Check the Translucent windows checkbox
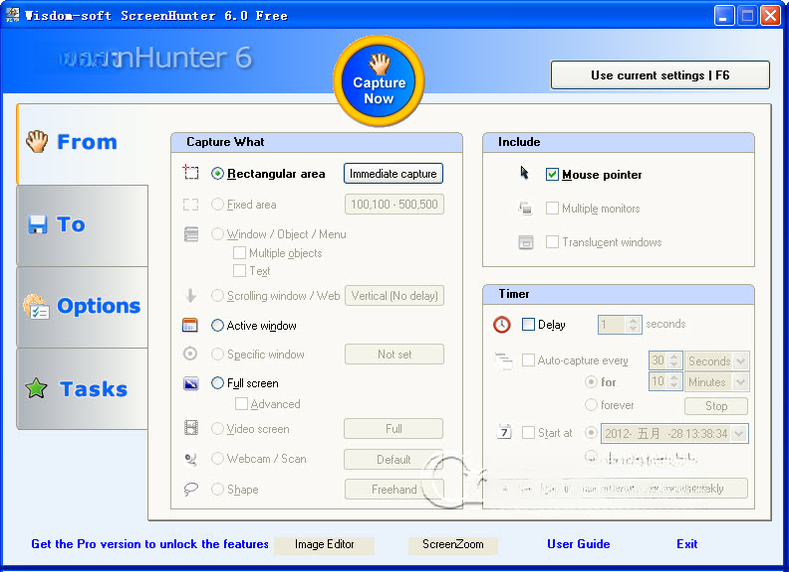 pos(552,242)
